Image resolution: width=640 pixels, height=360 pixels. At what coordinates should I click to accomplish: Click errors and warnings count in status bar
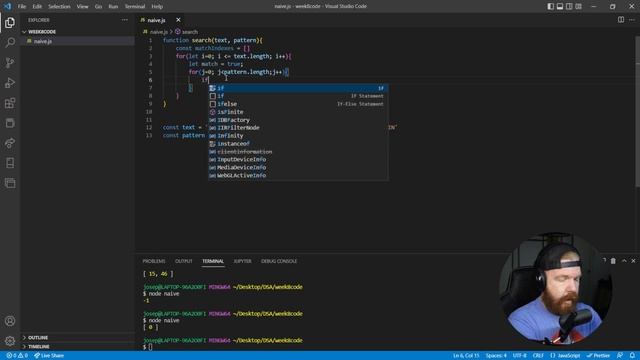[17, 356]
